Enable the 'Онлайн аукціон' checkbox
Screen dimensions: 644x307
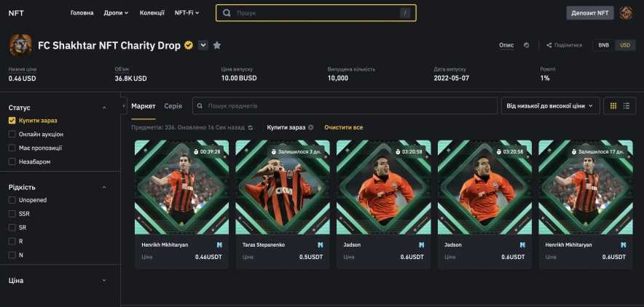(12, 135)
